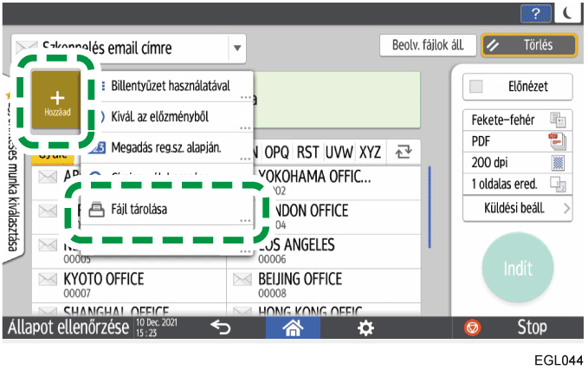
Task: Expand the Küldési beáll. options
Action: [x=517, y=208]
